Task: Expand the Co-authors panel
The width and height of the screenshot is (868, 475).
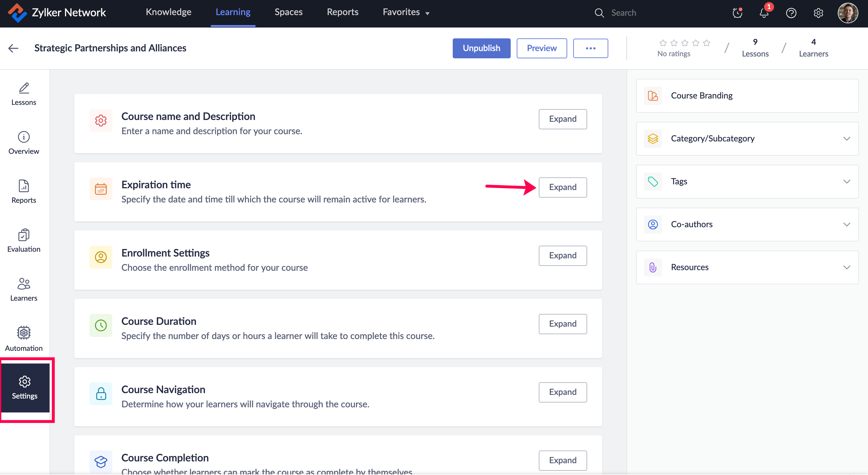Action: [847, 224]
